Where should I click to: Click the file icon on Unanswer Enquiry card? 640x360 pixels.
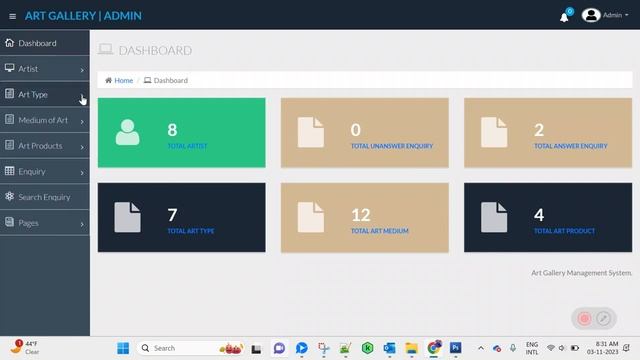click(311, 132)
